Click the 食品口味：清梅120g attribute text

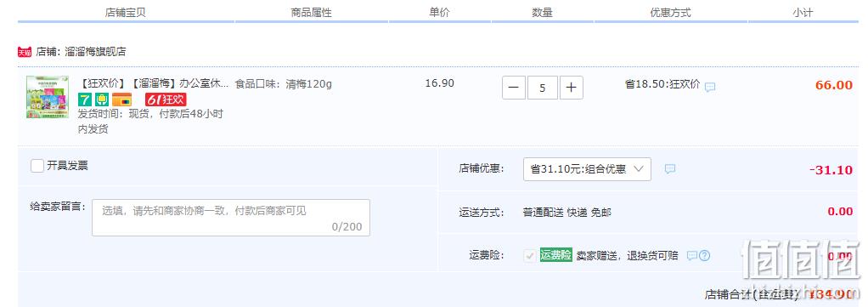click(284, 84)
